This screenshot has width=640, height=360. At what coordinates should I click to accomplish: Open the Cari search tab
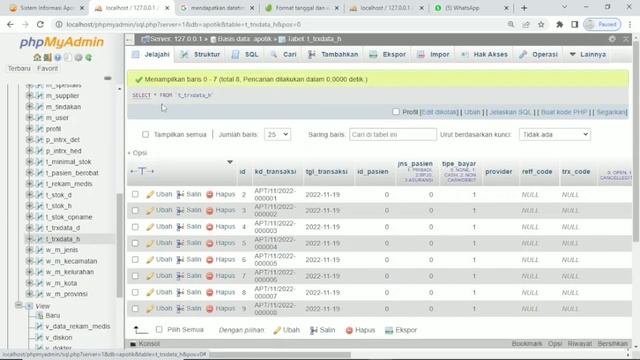[x=283, y=54]
